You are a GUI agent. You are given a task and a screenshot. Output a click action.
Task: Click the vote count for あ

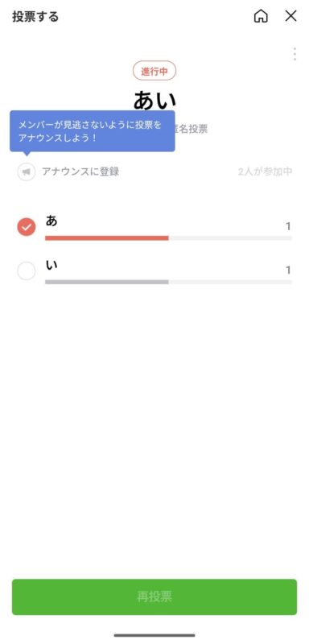tap(289, 226)
